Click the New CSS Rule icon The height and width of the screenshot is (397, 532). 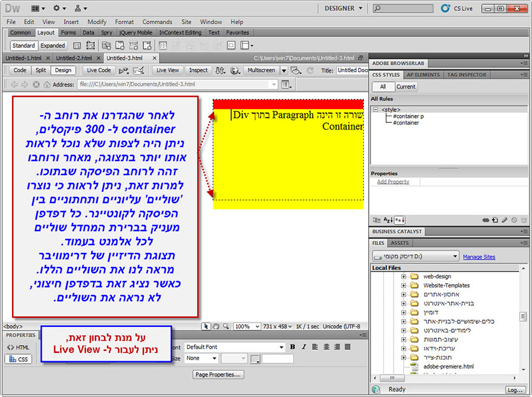[495, 220]
